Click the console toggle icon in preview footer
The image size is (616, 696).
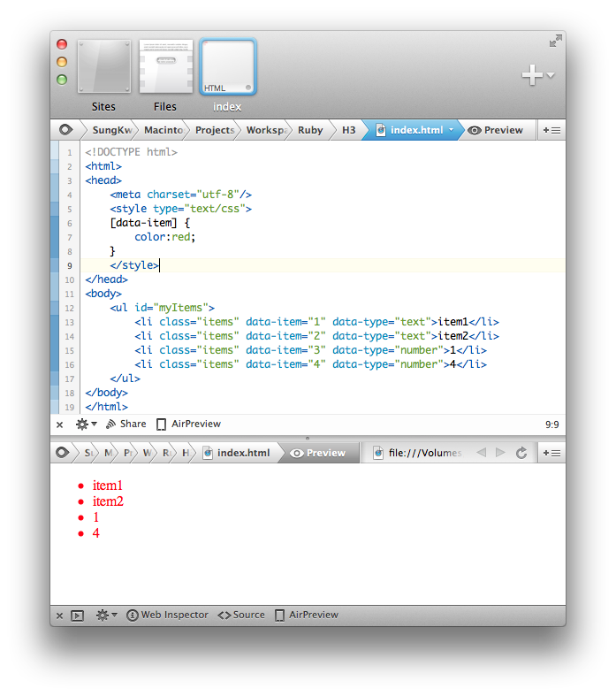(77, 616)
